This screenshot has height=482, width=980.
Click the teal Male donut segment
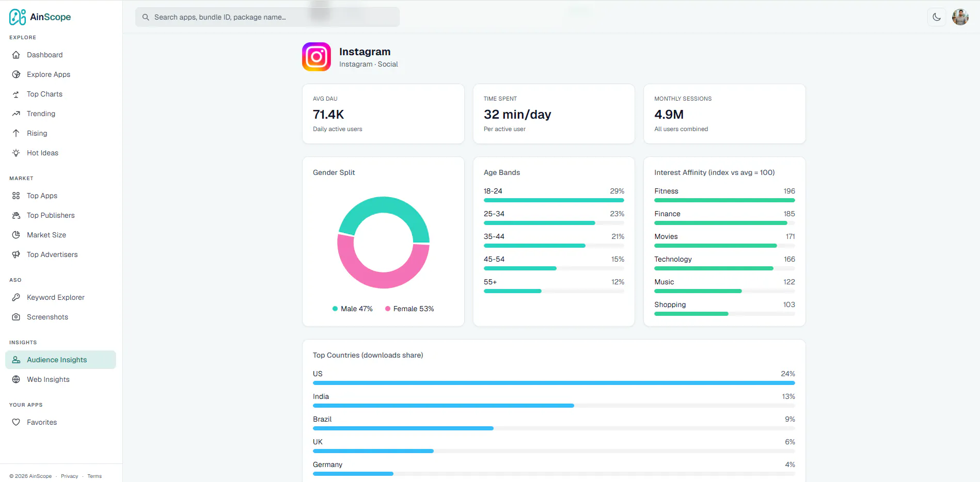383,205
